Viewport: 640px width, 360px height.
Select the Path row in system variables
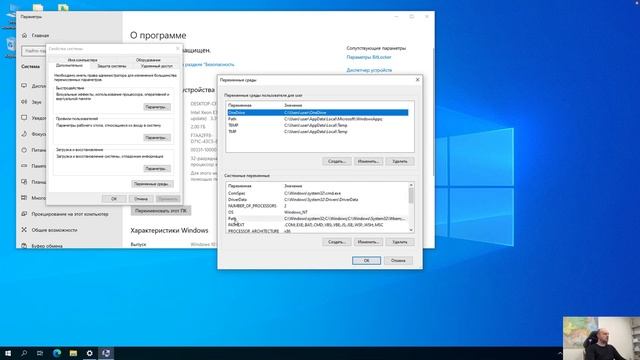[317, 218]
